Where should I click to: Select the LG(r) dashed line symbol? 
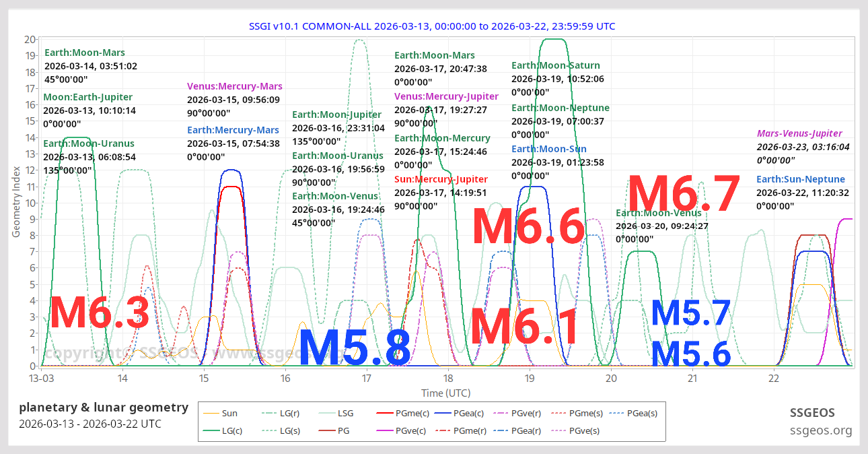[x=268, y=413]
